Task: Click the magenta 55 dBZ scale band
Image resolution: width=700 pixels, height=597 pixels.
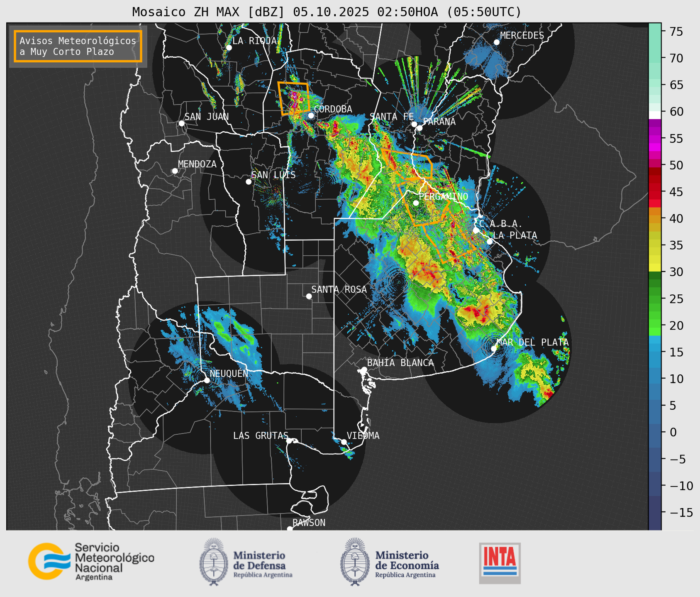Action: 655,138
